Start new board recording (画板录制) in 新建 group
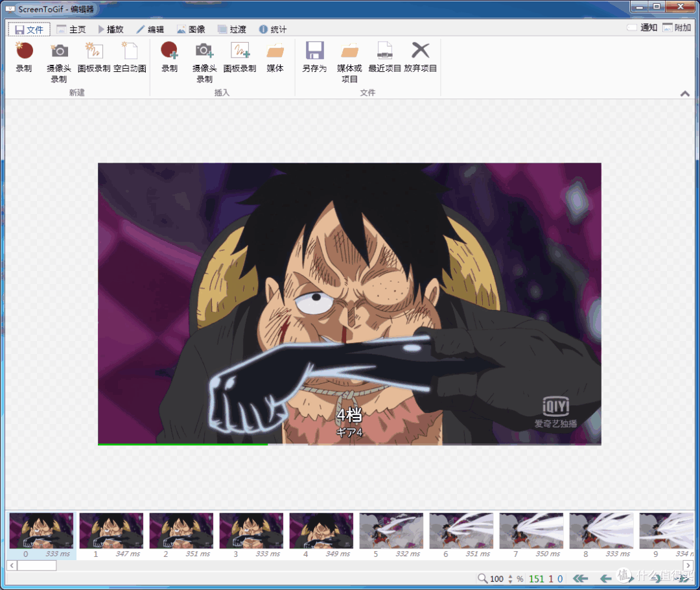The image size is (700, 590). [x=94, y=56]
